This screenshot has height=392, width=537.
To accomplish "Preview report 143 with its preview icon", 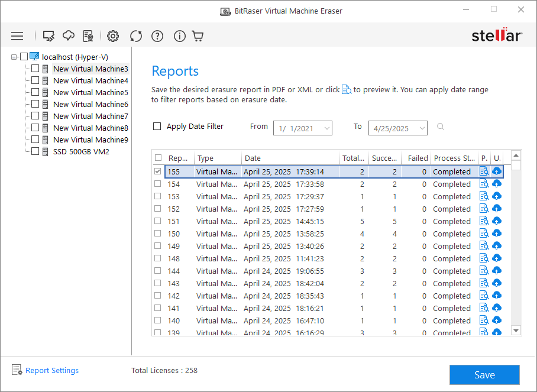I will tap(484, 283).
